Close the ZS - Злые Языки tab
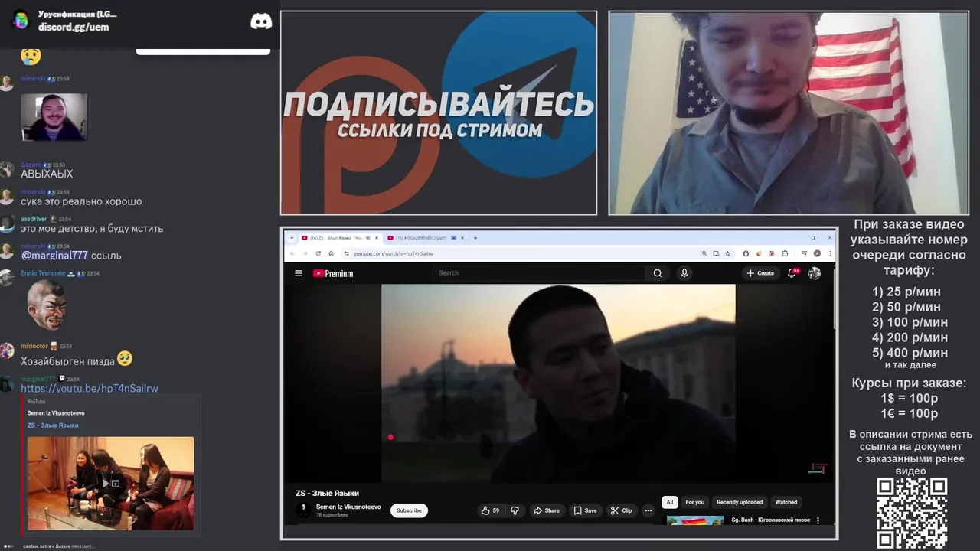 pyautogui.click(x=377, y=238)
